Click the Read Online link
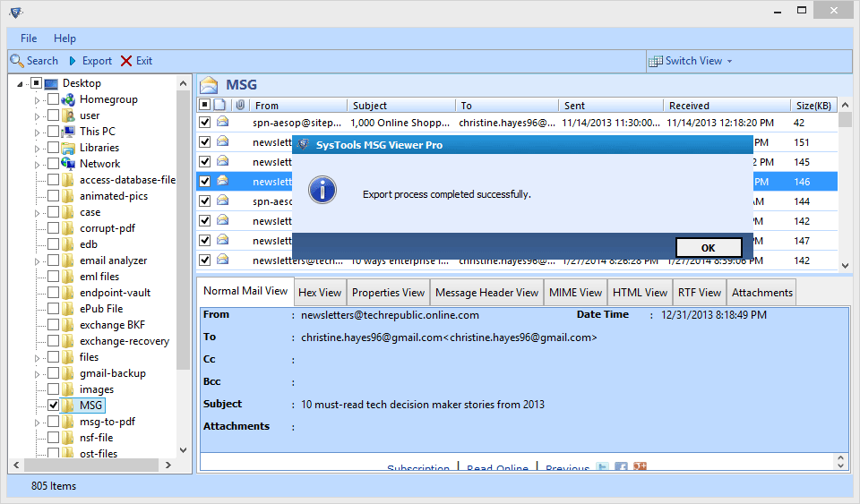The height and width of the screenshot is (504, 860). pos(497,468)
